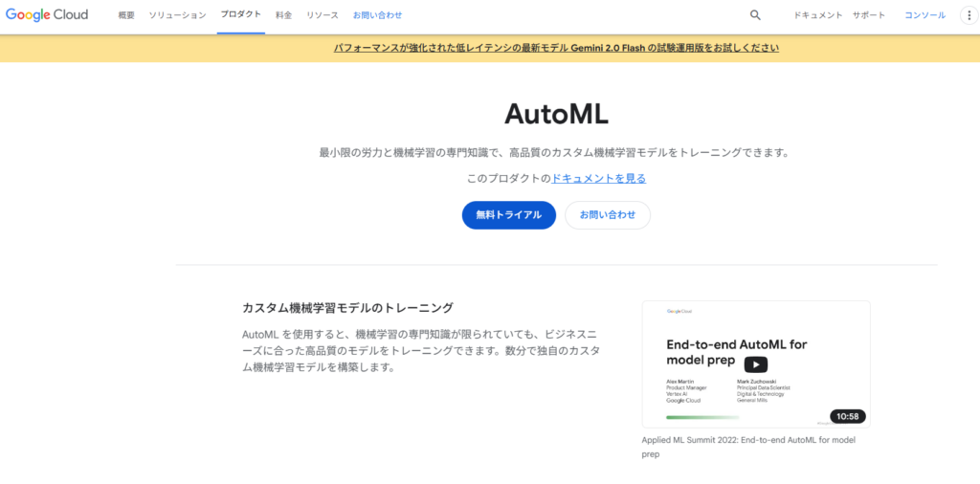
Task: Click the video thumbnail title text
Action: click(x=735, y=352)
